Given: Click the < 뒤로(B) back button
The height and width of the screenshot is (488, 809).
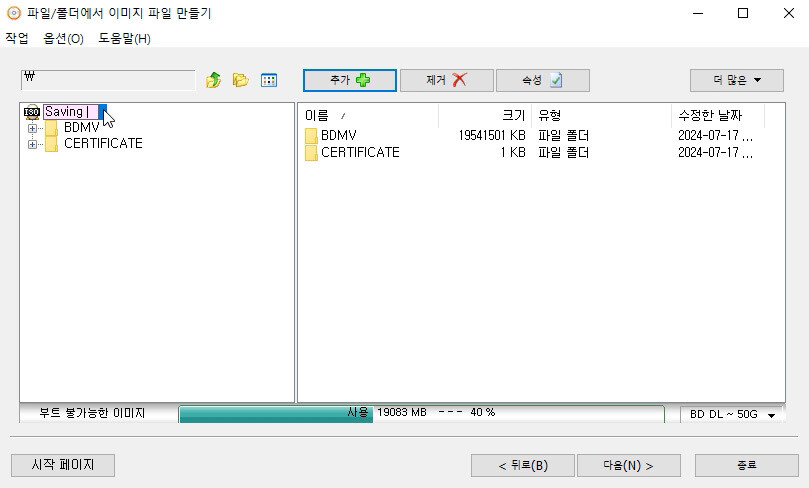Looking at the screenshot, I should (523, 465).
